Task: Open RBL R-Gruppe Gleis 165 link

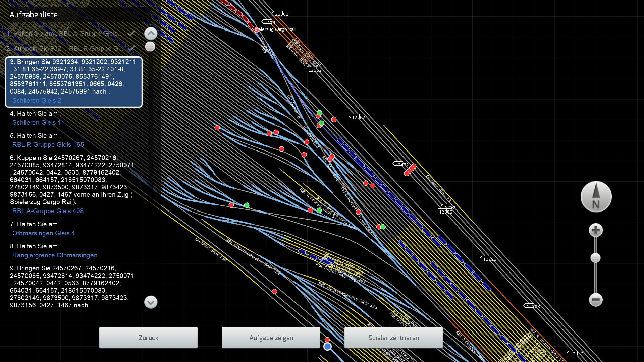Action: coord(48,145)
